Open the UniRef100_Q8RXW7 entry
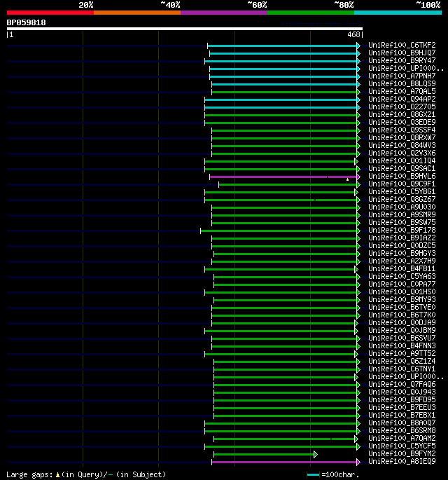Viewport: 448px width, 480px height. 402,137
